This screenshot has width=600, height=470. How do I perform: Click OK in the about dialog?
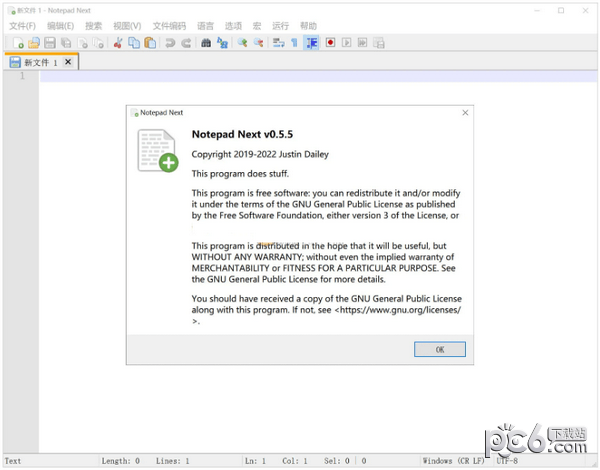[440, 349]
